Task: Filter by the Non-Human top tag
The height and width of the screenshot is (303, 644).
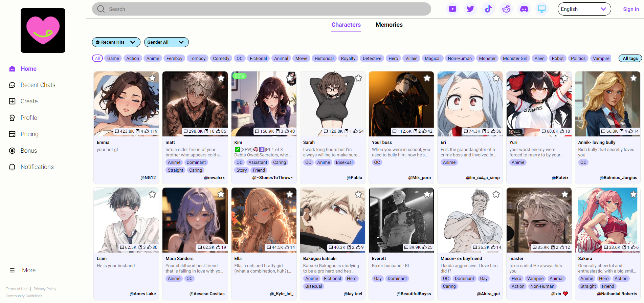Action: coord(460,58)
